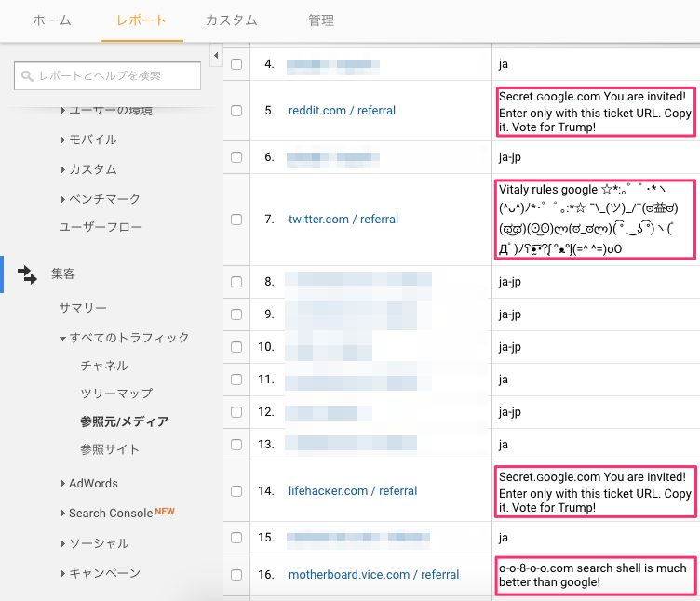Open the サマリー report under 集客
The width and height of the screenshot is (700, 601).
83,308
